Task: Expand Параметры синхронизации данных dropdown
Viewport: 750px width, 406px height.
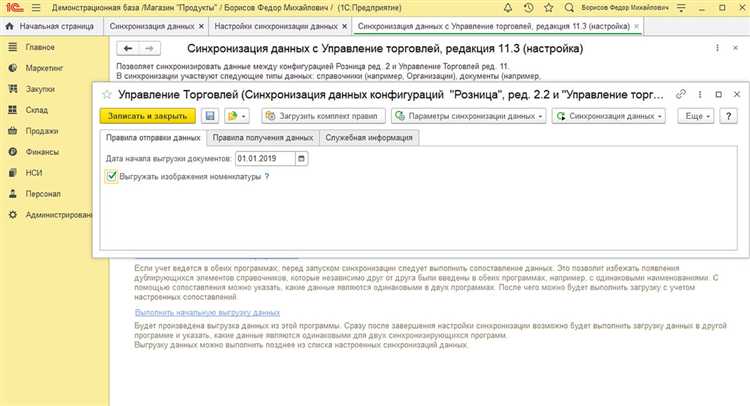Action: pyautogui.click(x=469, y=116)
